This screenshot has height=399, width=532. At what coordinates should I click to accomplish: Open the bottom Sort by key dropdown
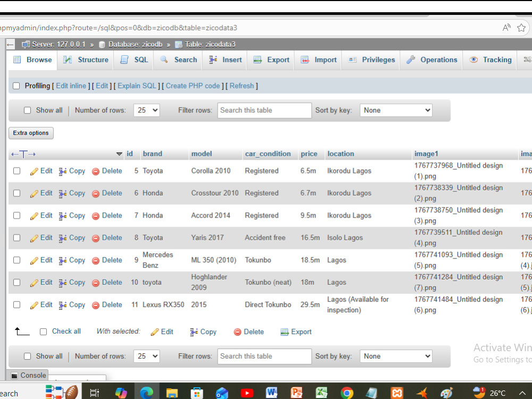(396, 356)
